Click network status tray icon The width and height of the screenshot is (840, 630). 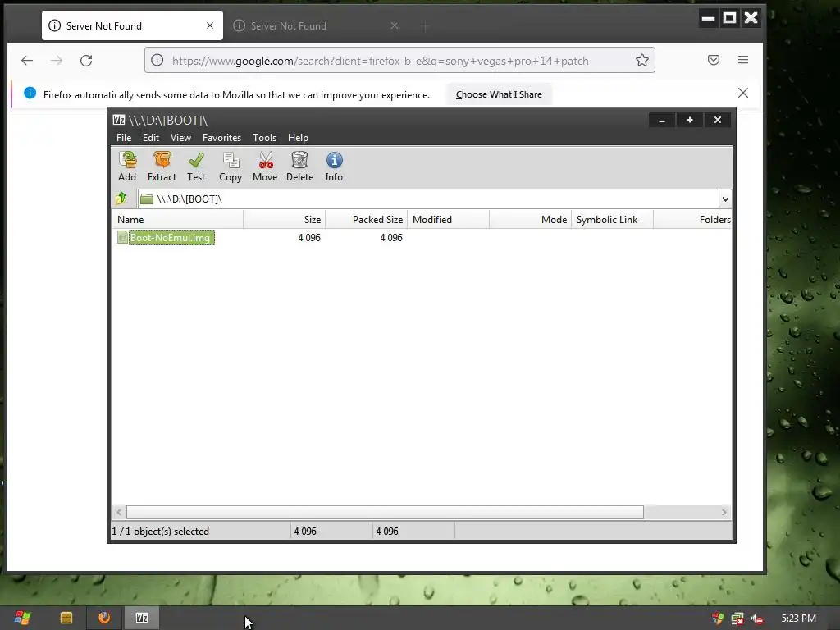(737, 619)
